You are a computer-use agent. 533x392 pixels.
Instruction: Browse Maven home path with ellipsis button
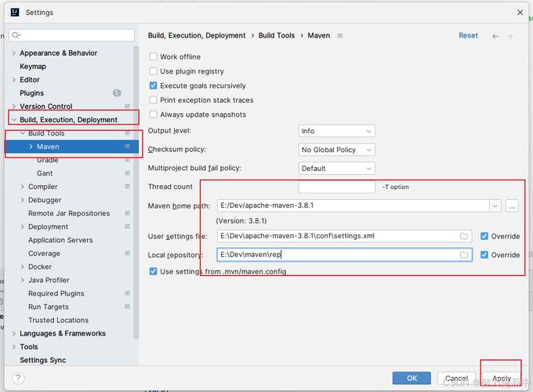[x=512, y=205]
